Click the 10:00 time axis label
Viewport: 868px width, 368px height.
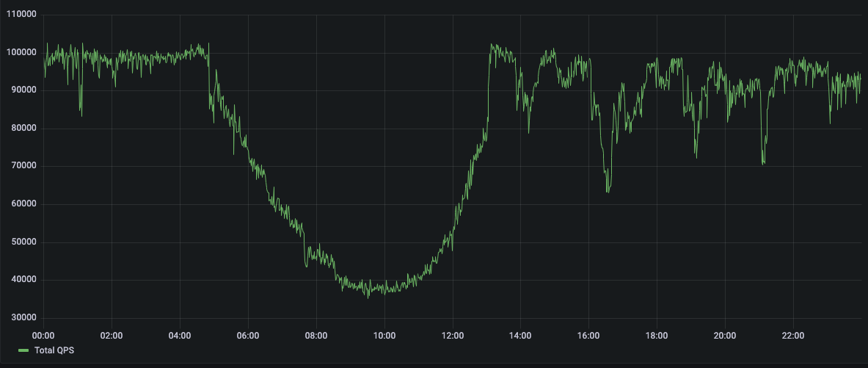click(x=384, y=335)
